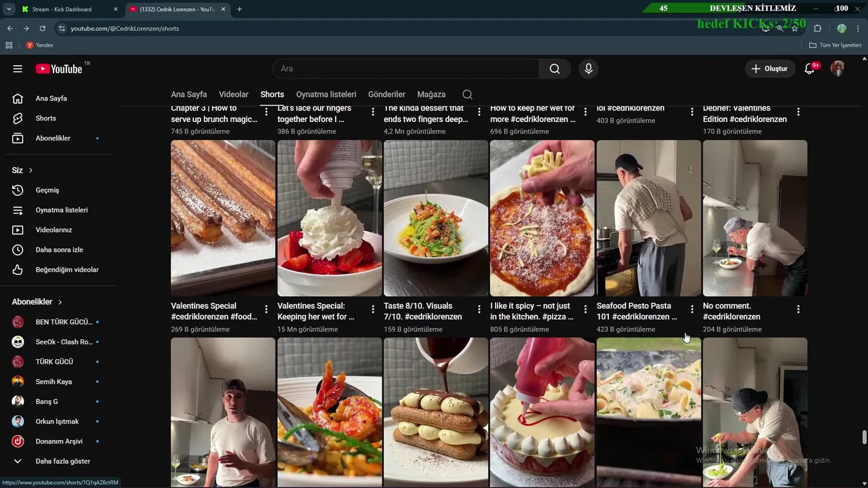The width and height of the screenshot is (868, 488).
Task: Open BEN TÜRK GÜCÜ subscription channel
Action: [58, 322]
